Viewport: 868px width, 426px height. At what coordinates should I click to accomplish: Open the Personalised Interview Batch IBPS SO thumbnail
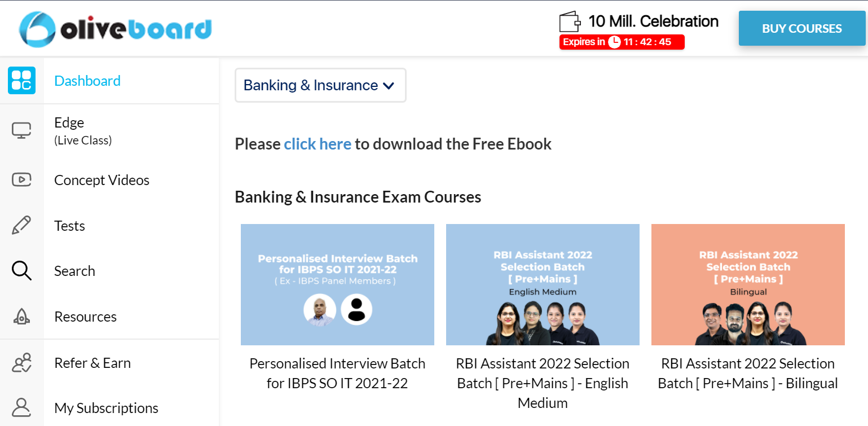tap(337, 284)
